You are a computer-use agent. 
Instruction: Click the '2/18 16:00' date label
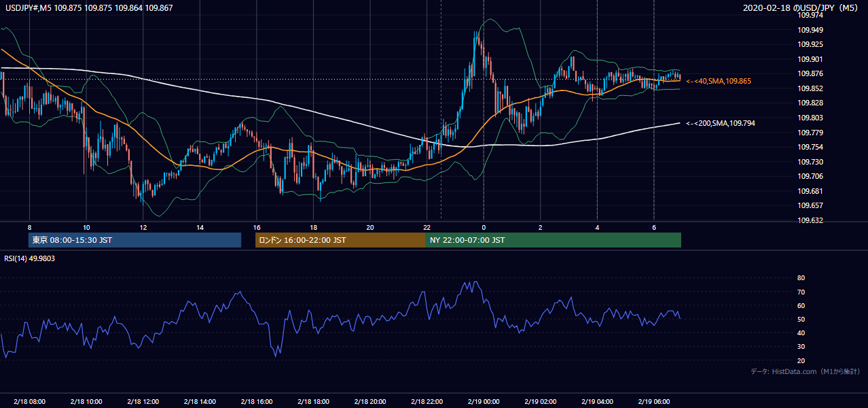257,401
